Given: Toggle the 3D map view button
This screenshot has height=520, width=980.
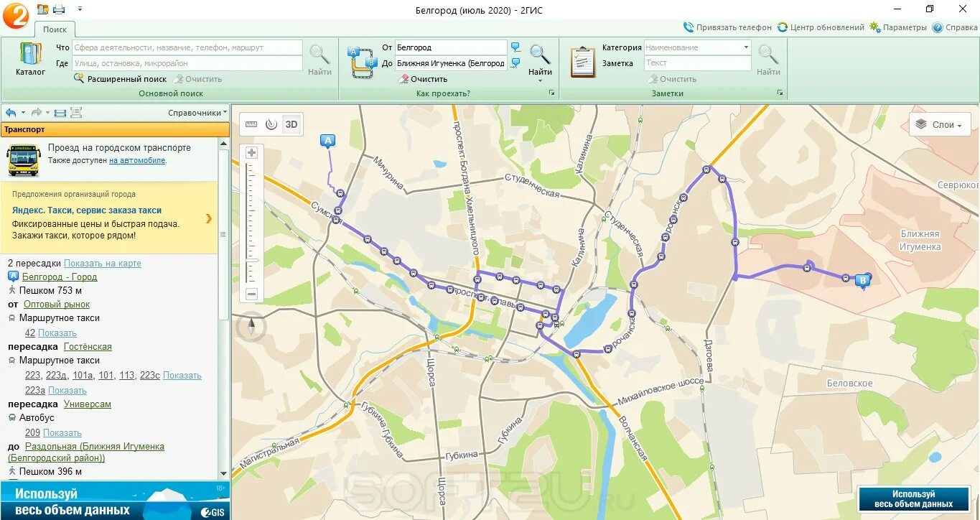Looking at the screenshot, I should pyautogui.click(x=291, y=124).
